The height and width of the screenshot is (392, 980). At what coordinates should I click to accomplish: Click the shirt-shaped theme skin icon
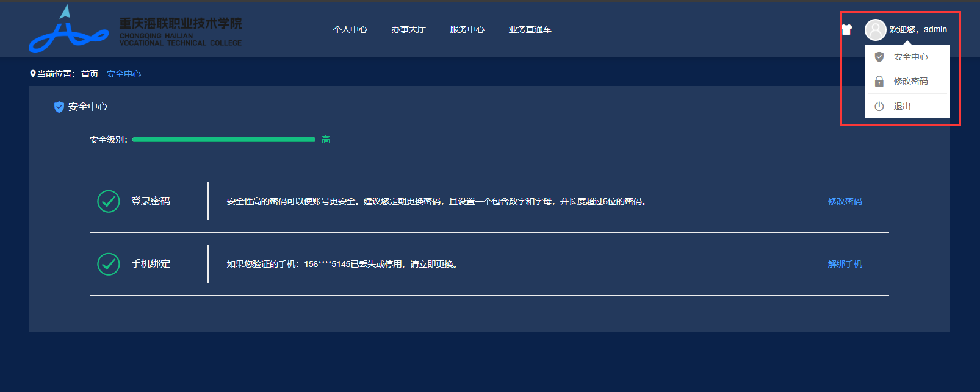tap(846, 29)
